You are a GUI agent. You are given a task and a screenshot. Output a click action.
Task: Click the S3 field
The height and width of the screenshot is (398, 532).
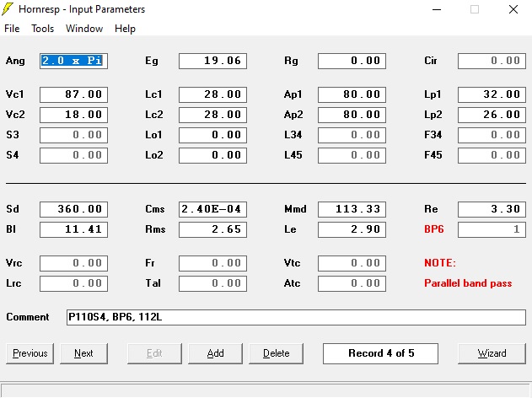point(73,135)
